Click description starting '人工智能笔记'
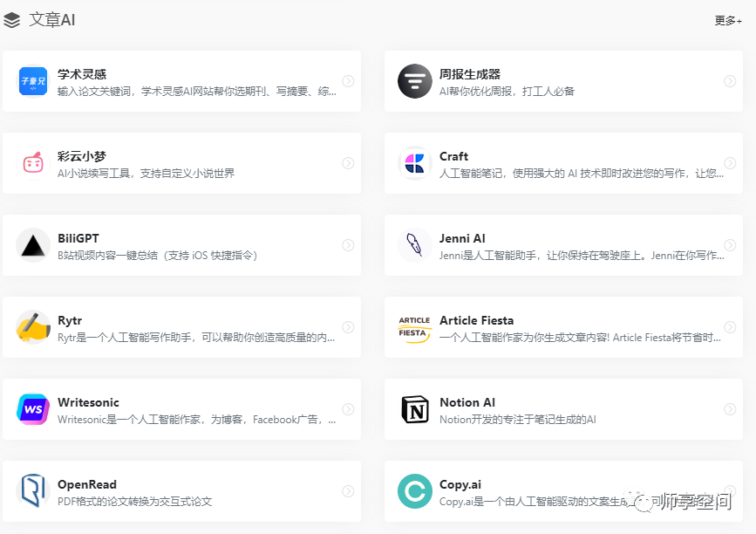756x534 pixels. 582,173
